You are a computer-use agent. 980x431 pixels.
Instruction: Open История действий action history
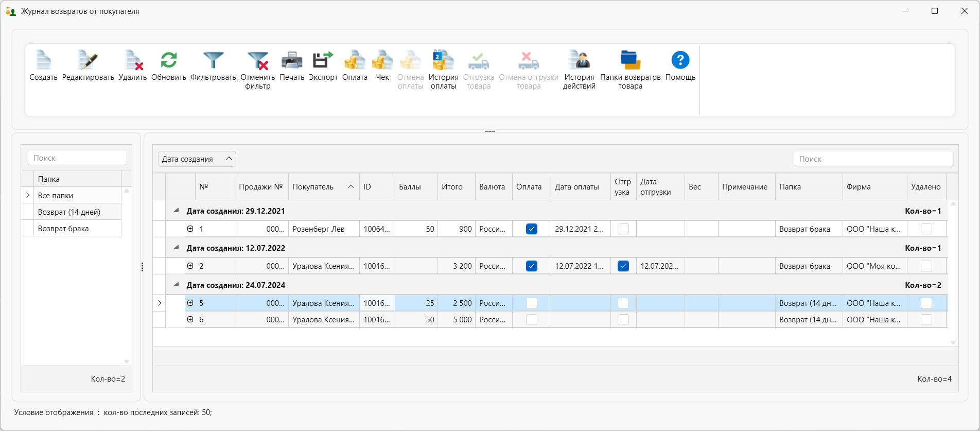coord(579,60)
